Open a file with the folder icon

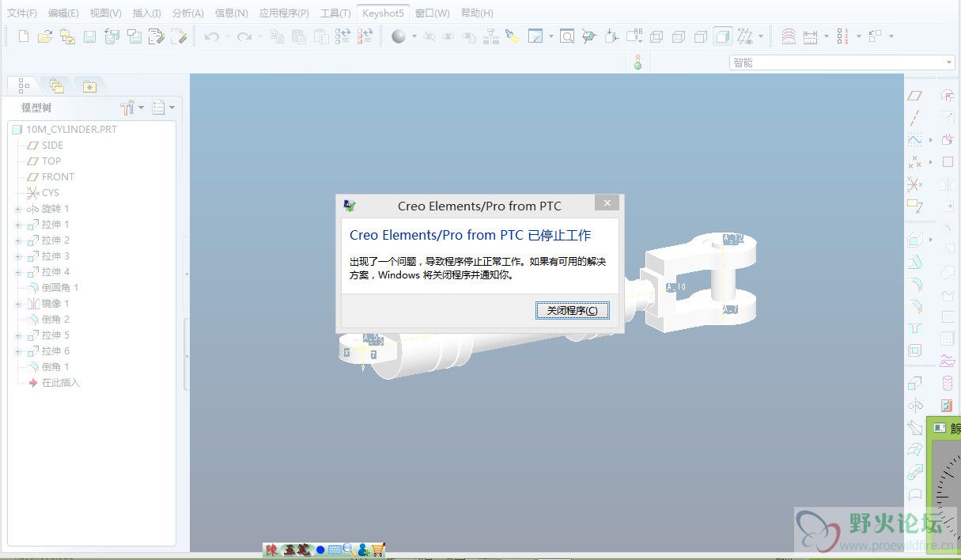(x=45, y=36)
